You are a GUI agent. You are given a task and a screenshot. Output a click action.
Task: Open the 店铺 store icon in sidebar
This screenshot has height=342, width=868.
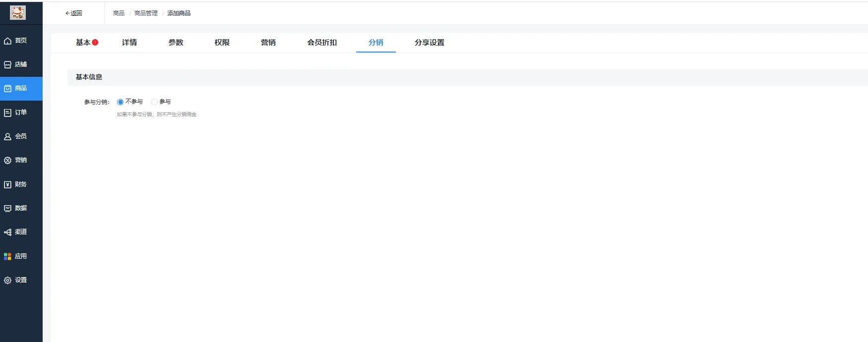tap(8, 64)
